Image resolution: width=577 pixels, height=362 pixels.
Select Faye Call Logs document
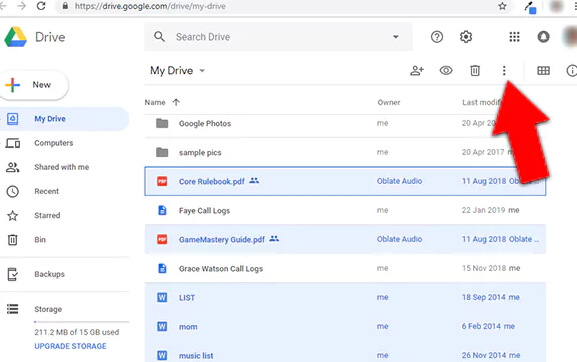(345, 210)
